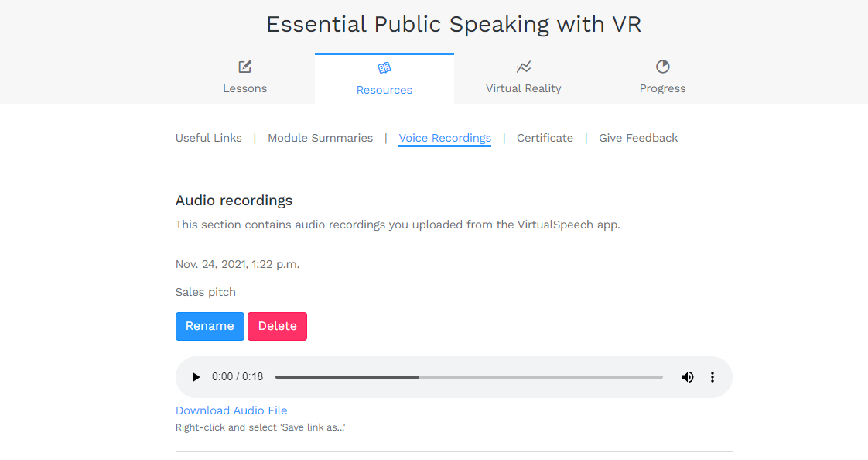Open the audio player three-dot options menu
The image size is (868, 460).
pyautogui.click(x=713, y=377)
